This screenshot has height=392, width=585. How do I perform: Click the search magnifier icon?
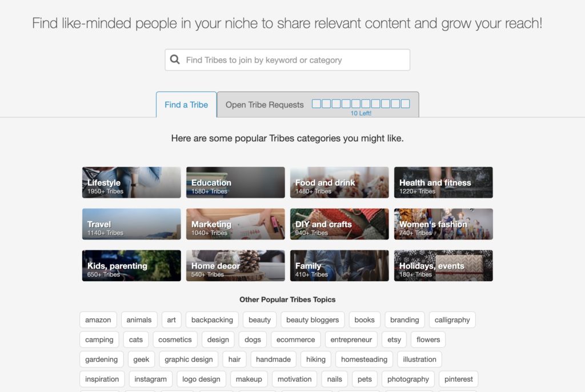pos(175,59)
